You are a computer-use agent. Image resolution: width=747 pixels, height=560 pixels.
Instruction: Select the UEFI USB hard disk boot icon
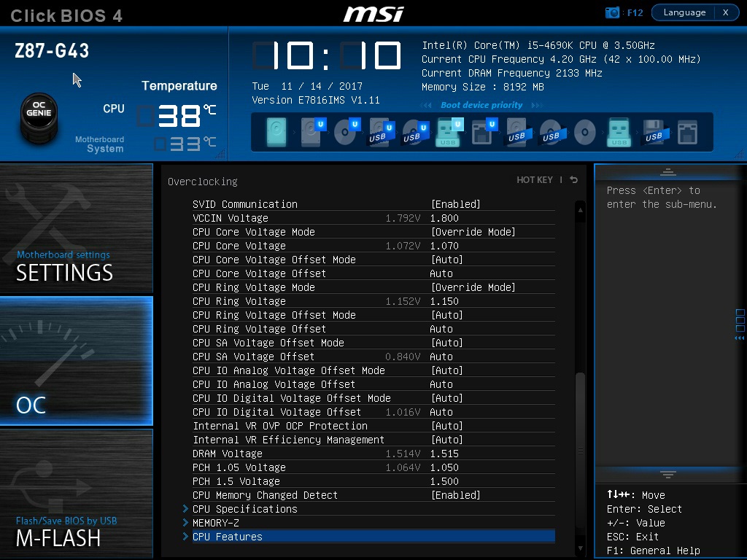[x=381, y=132]
